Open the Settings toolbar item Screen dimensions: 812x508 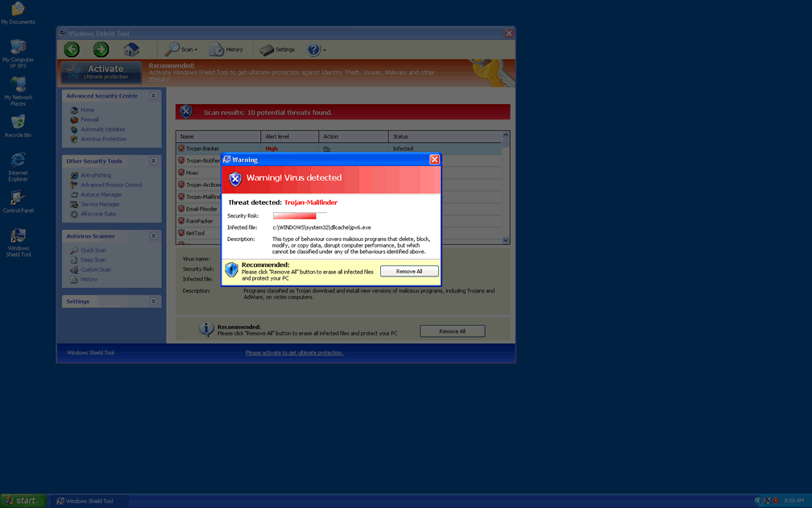[x=277, y=50]
